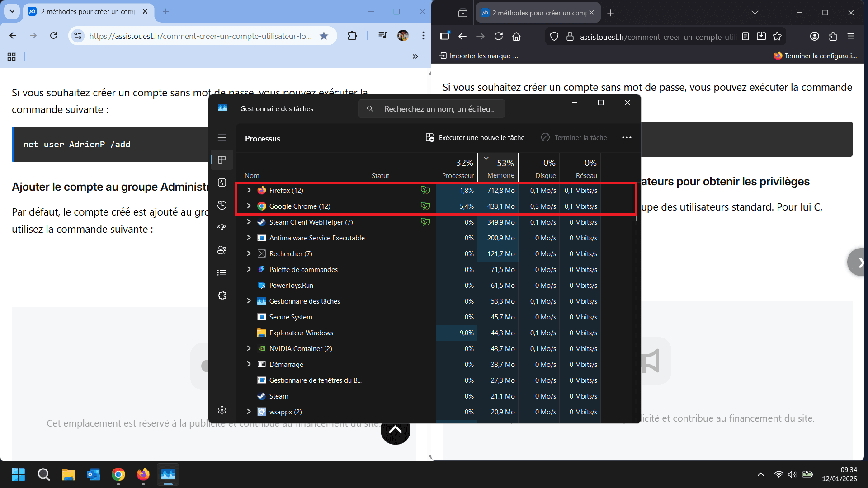Screen dimensions: 868x488
Task: Open the App history section
Action: click(222, 205)
